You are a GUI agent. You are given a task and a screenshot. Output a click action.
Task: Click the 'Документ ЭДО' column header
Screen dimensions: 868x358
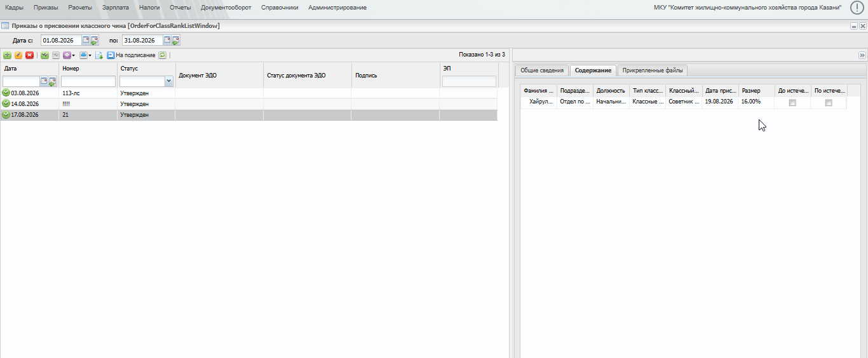click(219, 75)
